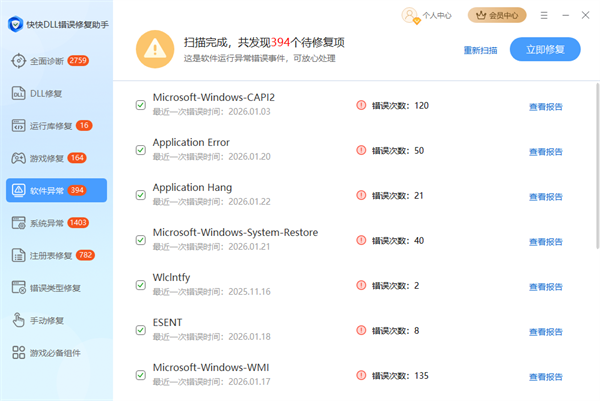Image resolution: width=600 pixels, height=401 pixels.
Task: Open 手动修复 manual repair icon
Action: pos(19,320)
